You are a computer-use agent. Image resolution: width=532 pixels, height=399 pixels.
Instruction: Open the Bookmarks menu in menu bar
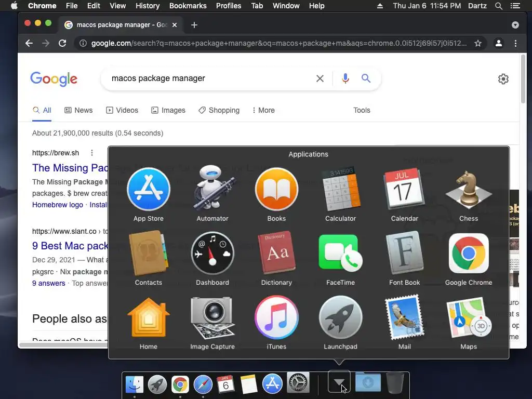[x=188, y=6]
